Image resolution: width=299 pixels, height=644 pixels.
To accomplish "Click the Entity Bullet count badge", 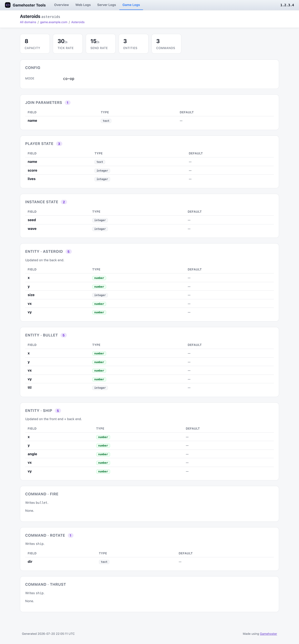I will point(64,335).
